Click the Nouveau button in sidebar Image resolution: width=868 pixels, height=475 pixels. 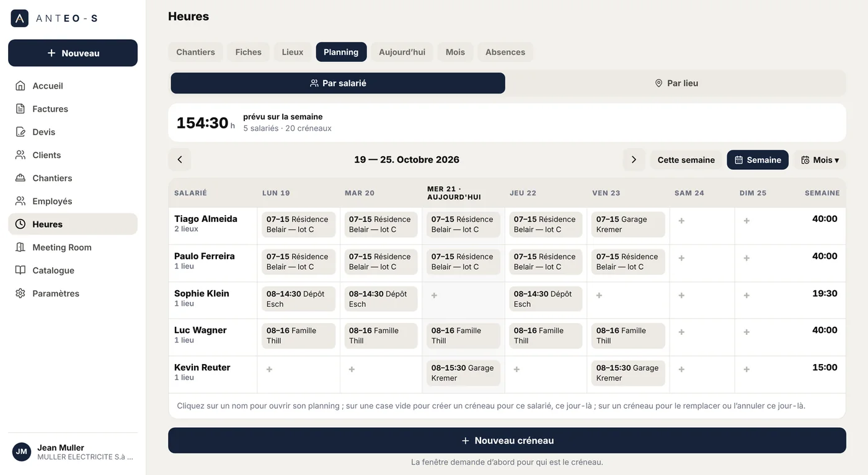pyautogui.click(x=73, y=53)
